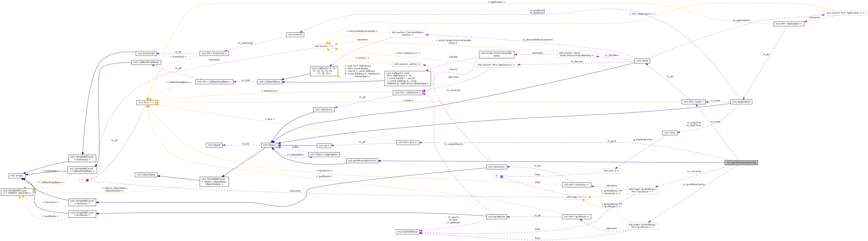Open the ns3::Ipv4NixVectorRouting node
This screenshot has width=868, height=241.
tap(741, 162)
